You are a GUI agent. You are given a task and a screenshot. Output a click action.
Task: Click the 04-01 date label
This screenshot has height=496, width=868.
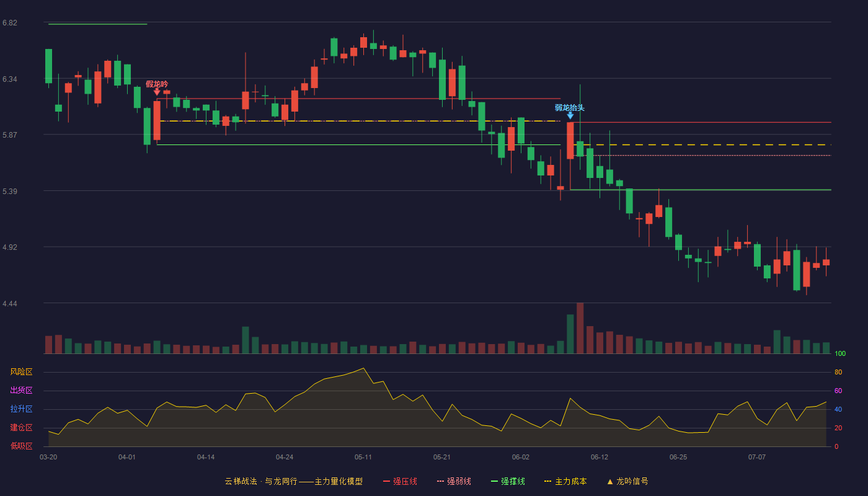(x=127, y=457)
